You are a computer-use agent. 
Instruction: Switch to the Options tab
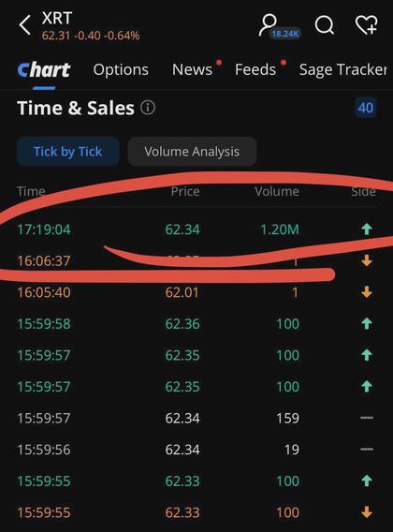tap(121, 69)
